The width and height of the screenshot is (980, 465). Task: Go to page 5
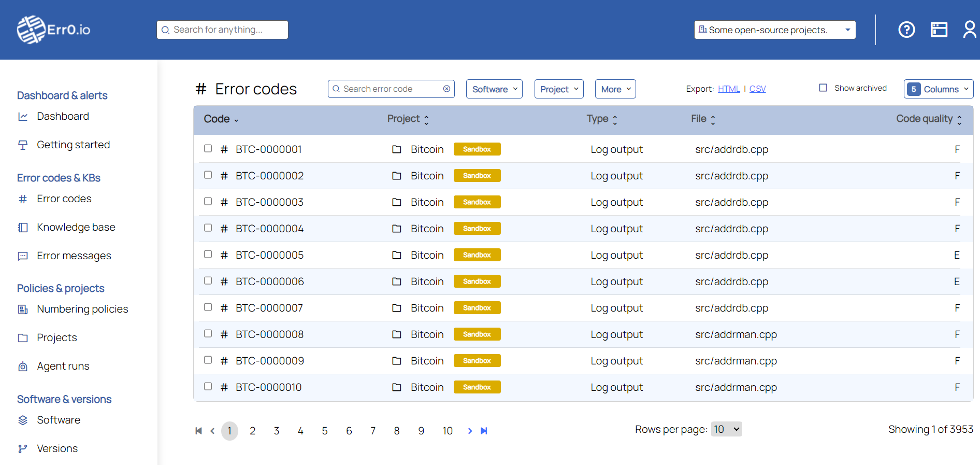coord(325,431)
